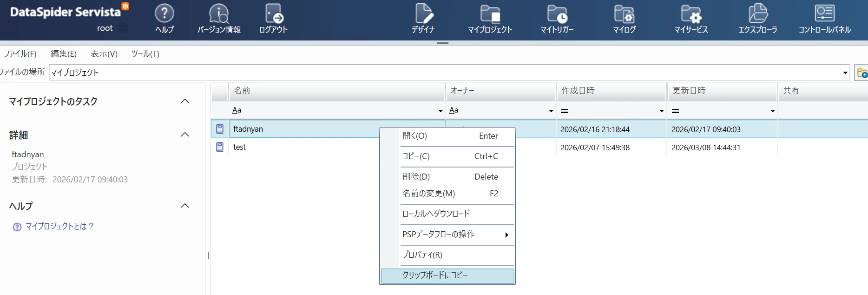
Task: Open the ヘルプ help icon in the header
Action: tap(164, 13)
